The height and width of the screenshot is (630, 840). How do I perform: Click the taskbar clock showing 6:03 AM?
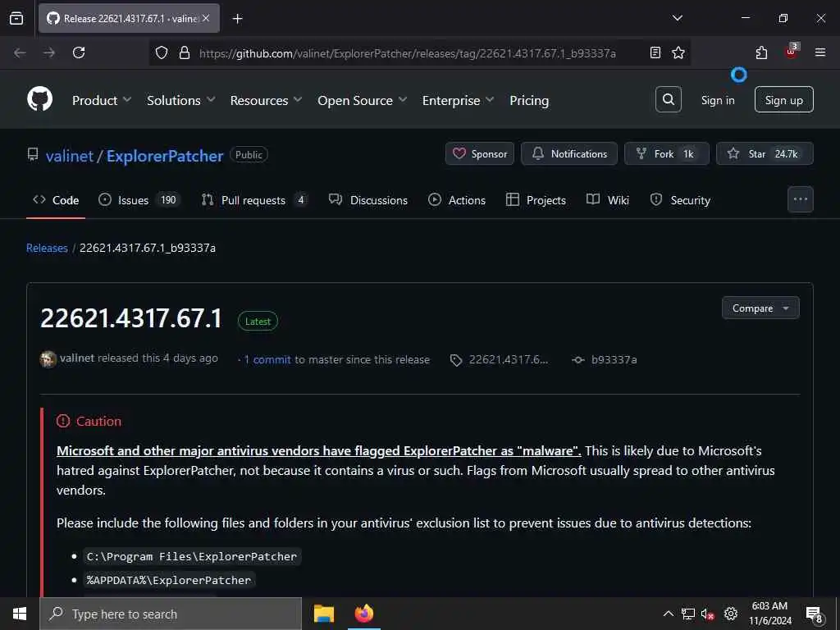(x=769, y=614)
